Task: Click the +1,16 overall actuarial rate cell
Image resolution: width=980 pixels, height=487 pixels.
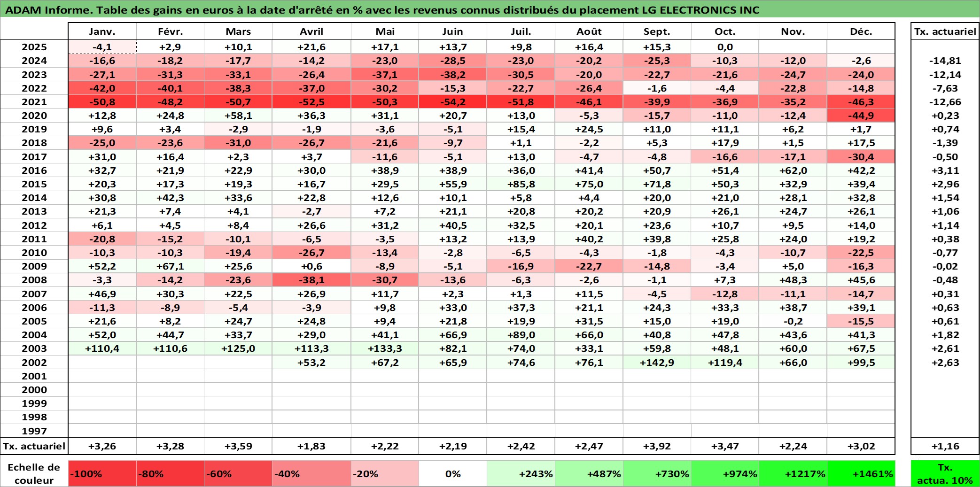Action: click(x=945, y=446)
